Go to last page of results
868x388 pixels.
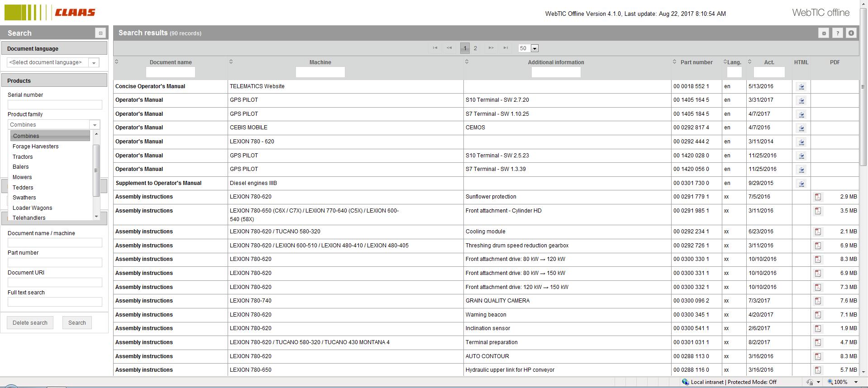[506, 48]
